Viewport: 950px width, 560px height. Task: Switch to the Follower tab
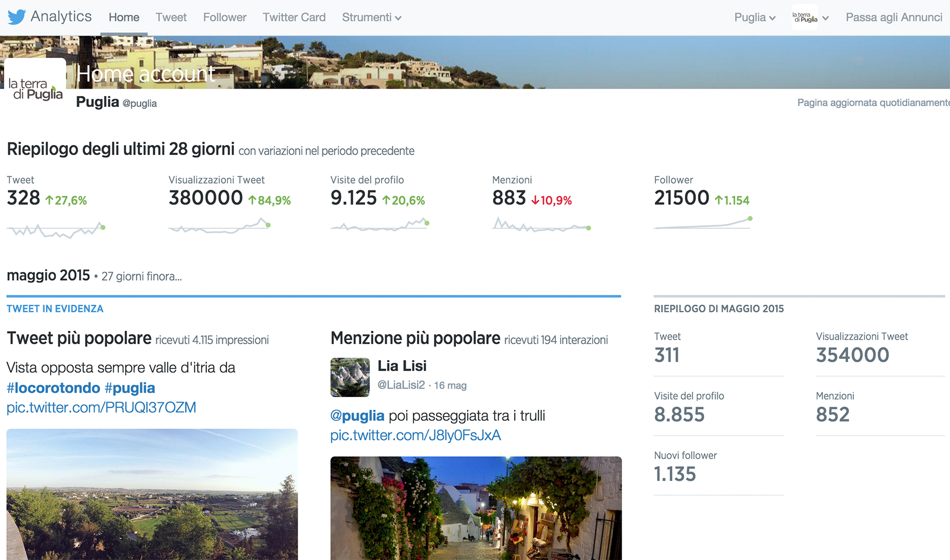pos(225,17)
